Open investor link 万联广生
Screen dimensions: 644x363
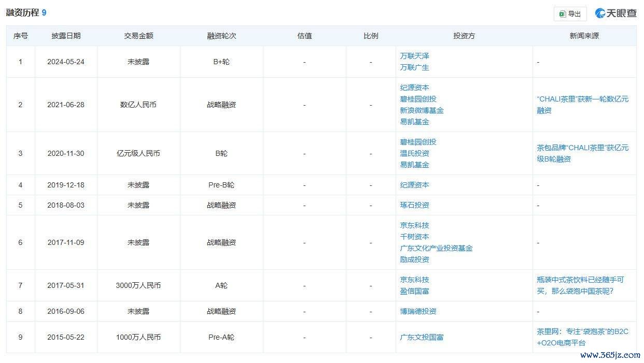point(414,67)
